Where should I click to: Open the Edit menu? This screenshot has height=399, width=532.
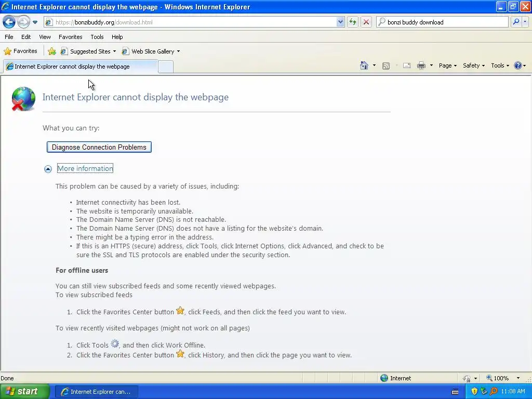[26, 37]
